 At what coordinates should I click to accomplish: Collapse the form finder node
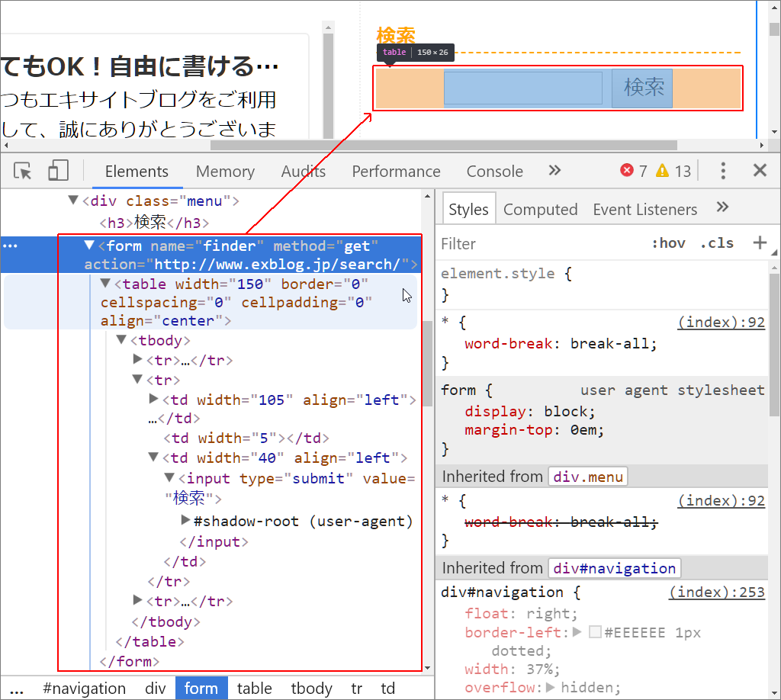coord(89,245)
